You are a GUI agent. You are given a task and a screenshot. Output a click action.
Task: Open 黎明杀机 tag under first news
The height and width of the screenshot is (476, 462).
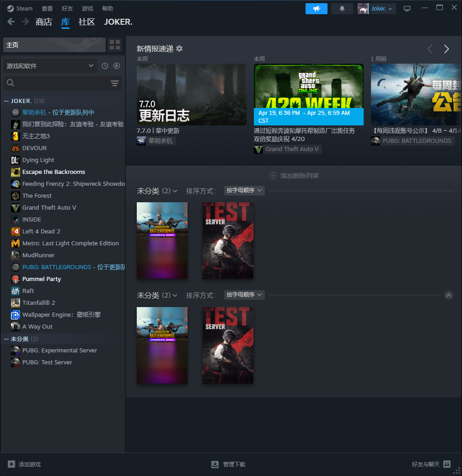(156, 141)
